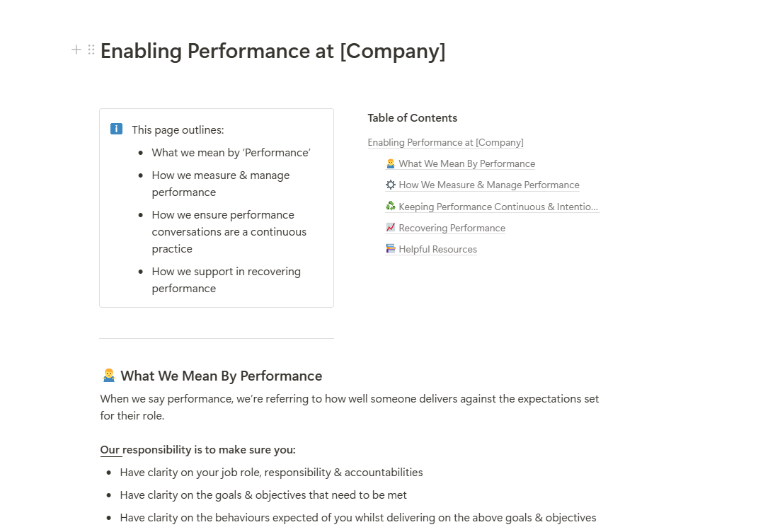Click 'What We Mean By Performance' section heading
Screen dimensions: 763x532
221,376
